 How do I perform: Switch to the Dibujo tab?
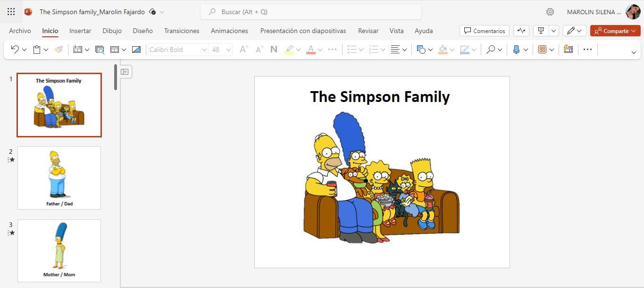tap(112, 31)
